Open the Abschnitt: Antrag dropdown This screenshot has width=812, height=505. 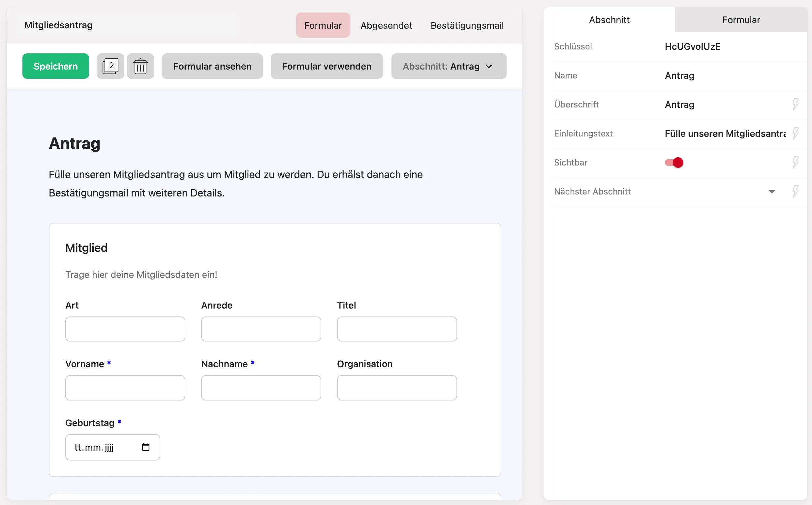pos(449,66)
